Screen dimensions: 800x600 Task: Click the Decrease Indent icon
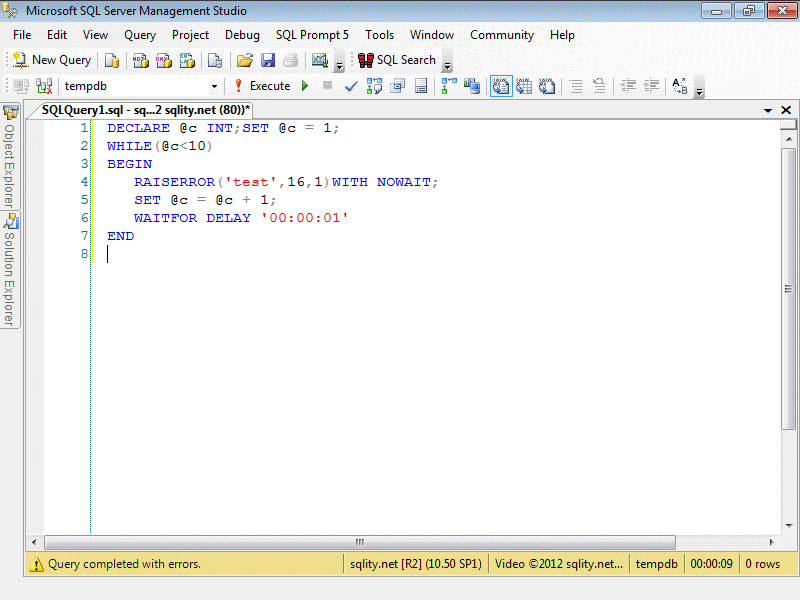tap(628, 86)
